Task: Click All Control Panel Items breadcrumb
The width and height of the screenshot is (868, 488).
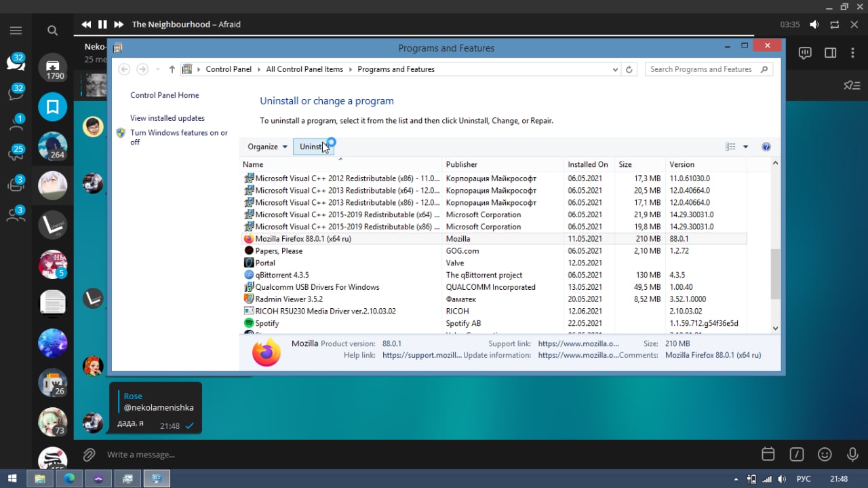Action: 304,69
